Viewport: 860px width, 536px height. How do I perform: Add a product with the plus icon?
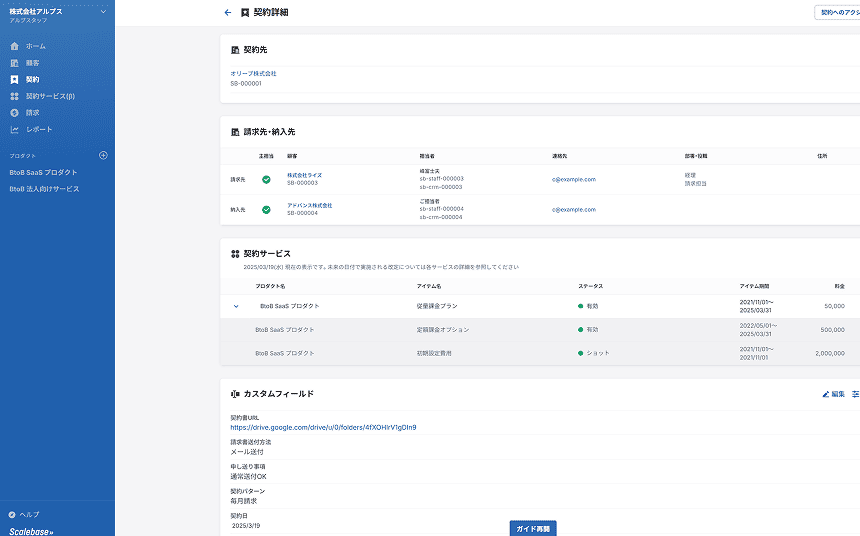point(103,155)
